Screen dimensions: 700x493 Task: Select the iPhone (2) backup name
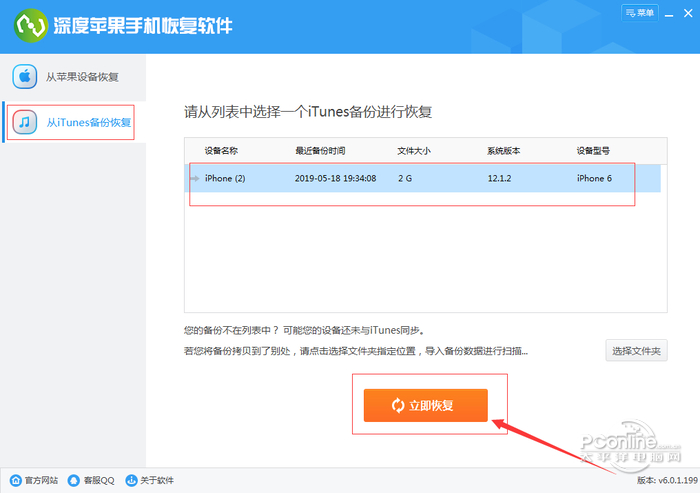coord(225,178)
